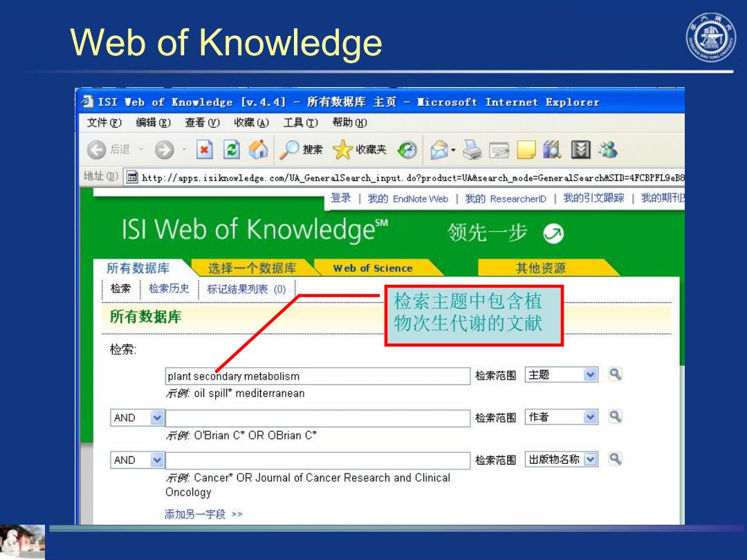
Task: Refresh the page with green arrows icon
Action: [x=232, y=150]
